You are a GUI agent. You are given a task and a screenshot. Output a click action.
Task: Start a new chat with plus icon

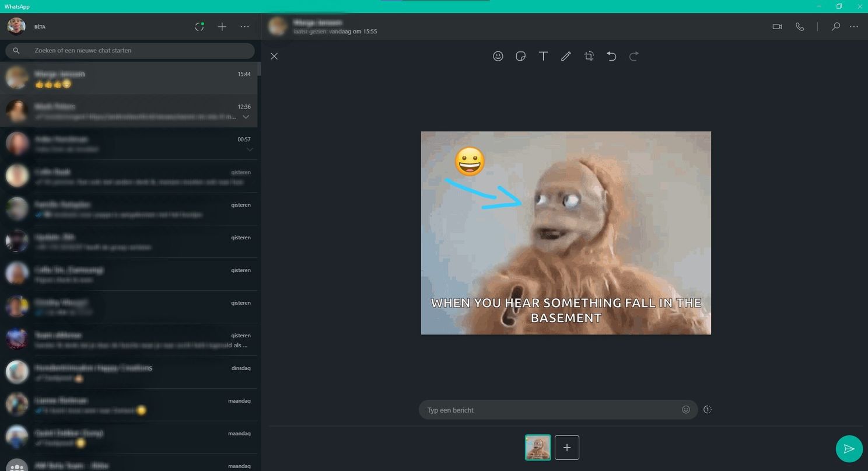pyautogui.click(x=222, y=26)
